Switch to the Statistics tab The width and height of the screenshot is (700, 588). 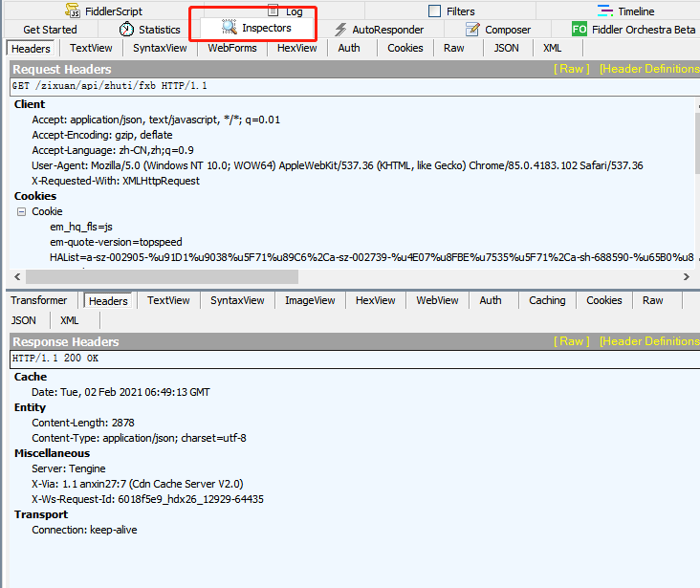pos(150,30)
